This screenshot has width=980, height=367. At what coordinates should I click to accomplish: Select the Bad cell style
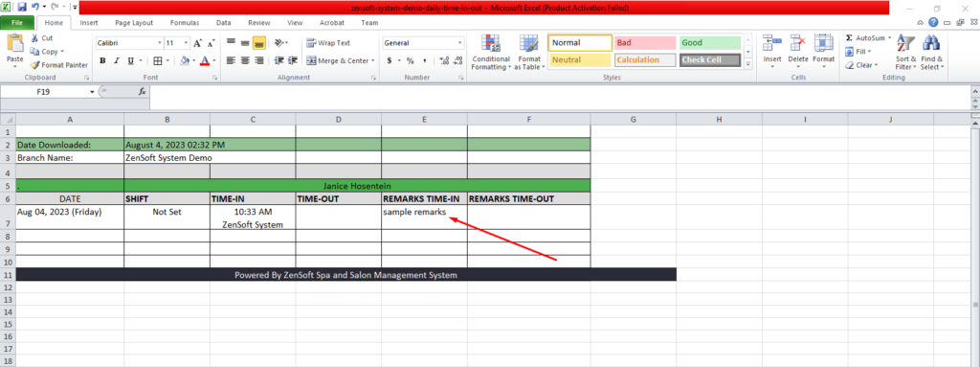point(645,43)
